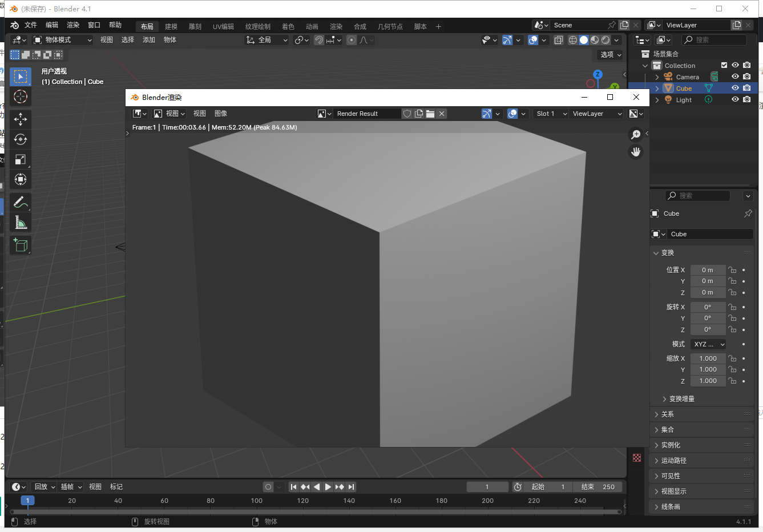
Task: Open the 渲染 menu
Action: [73, 25]
